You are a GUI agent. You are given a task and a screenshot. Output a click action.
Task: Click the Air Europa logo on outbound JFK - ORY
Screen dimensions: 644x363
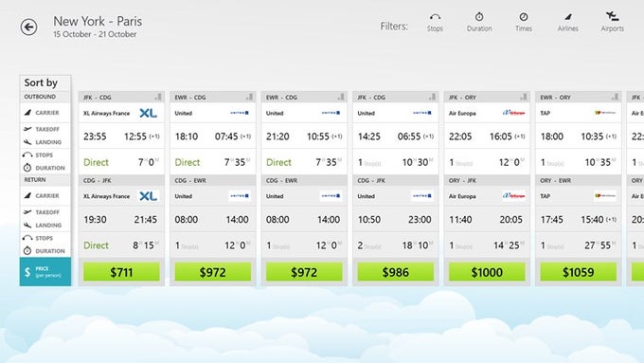514,113
